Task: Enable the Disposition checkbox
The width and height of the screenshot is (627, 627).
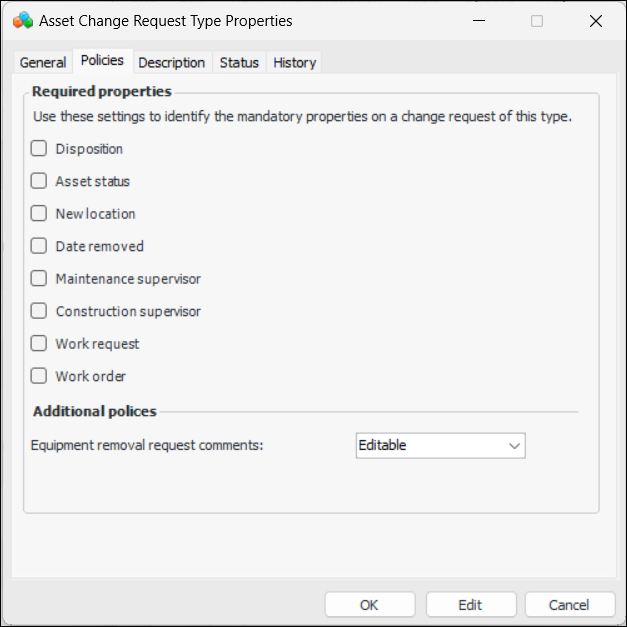Action: pyautogui.click(x=39, y=149)
